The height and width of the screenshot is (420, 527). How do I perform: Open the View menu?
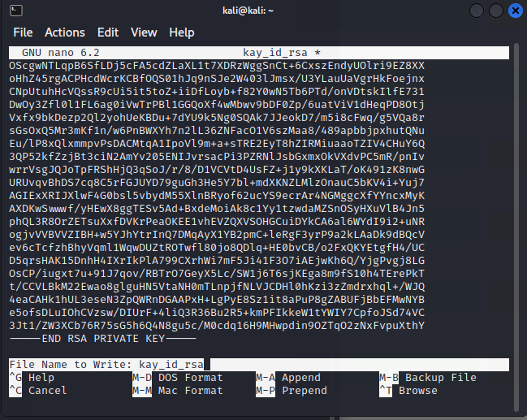pos(144,32)
